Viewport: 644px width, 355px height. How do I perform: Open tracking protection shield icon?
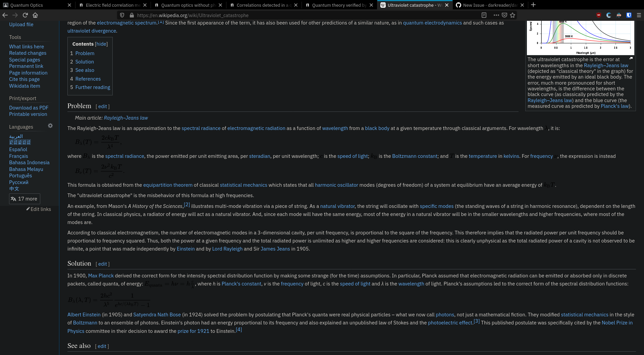[x=122, y=15]
